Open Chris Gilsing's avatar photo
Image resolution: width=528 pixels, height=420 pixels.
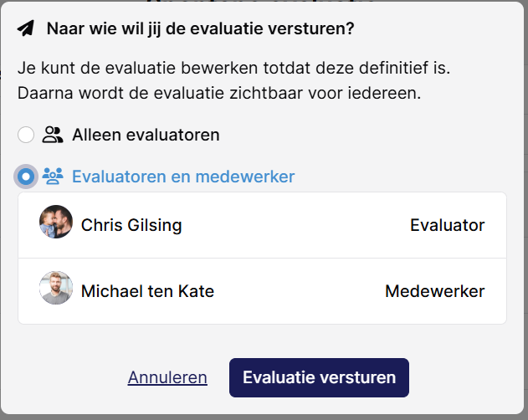tap(56, 222)
